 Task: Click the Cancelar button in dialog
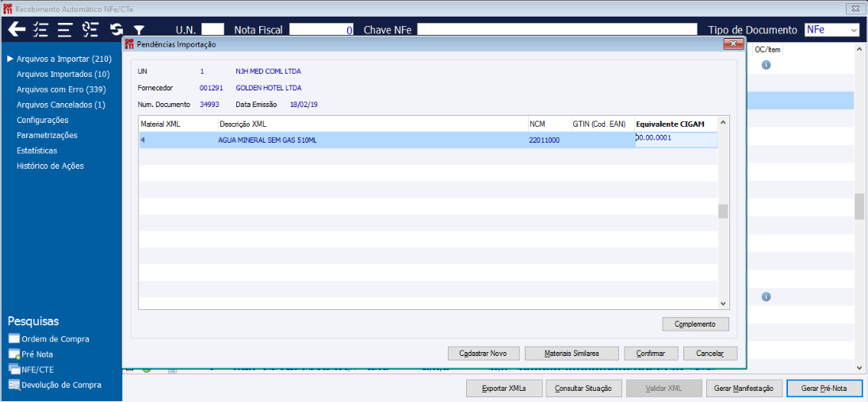coord(710,354)
